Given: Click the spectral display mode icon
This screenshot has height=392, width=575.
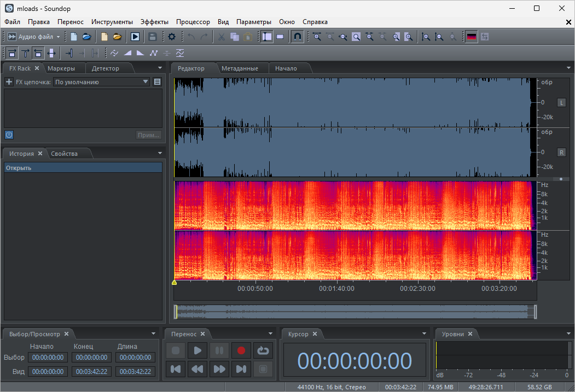Looking at the screenshot, I should pos(471,36).
